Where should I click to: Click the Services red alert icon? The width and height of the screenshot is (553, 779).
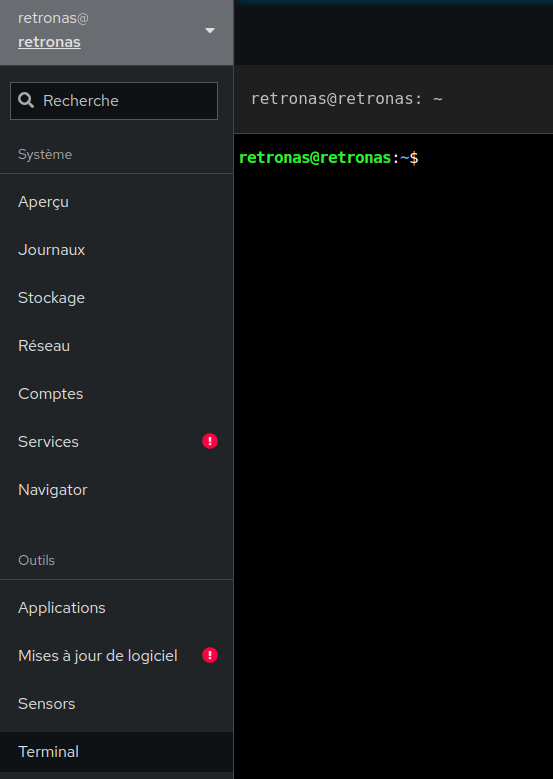click(x=210, y=441)
